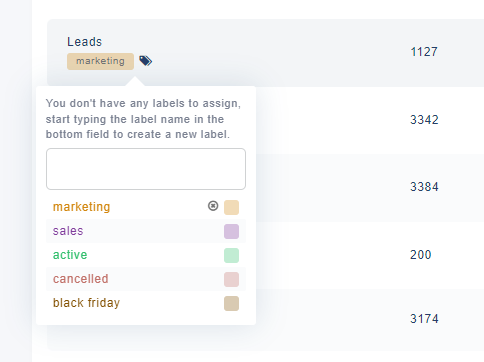Click the 3384 count value

(424, 187)
